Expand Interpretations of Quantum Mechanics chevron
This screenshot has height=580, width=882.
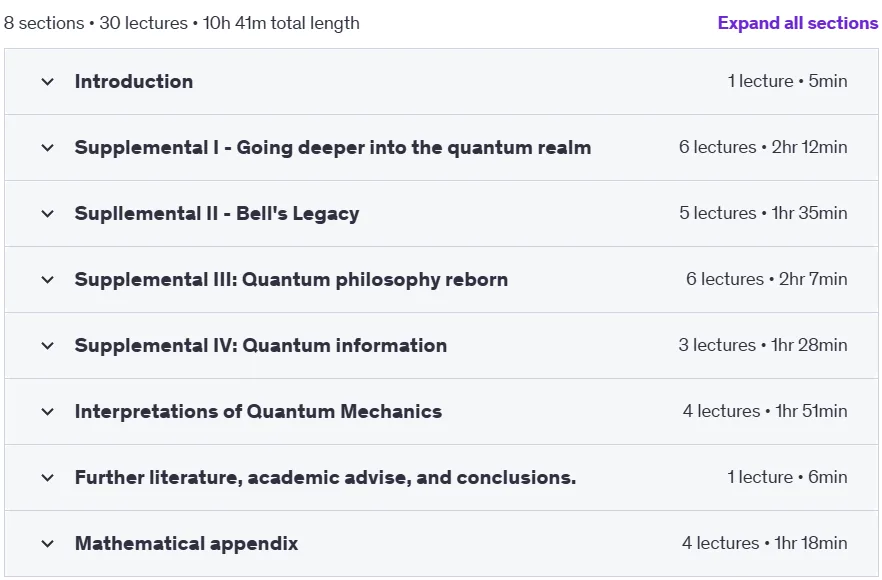[x=48, y=412]
